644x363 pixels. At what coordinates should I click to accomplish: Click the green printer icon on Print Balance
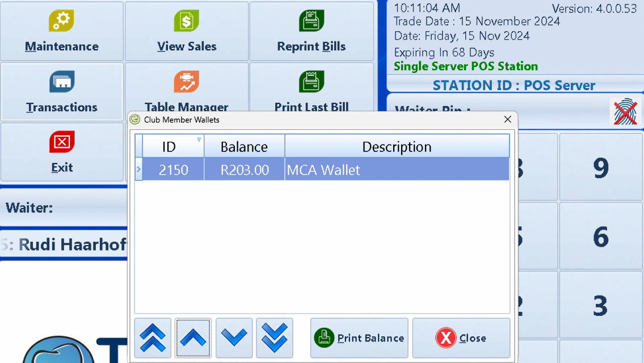coord(323,338)
